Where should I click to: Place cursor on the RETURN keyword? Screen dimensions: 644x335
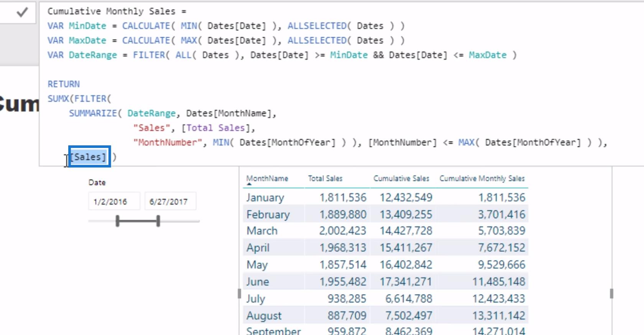(64, 84)
